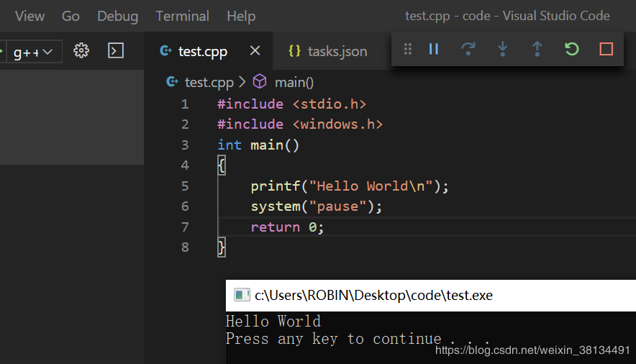Click the Step Over debug icon
Image resolution: width=636 pixels, height=364 pixels.
coord(468,49)
